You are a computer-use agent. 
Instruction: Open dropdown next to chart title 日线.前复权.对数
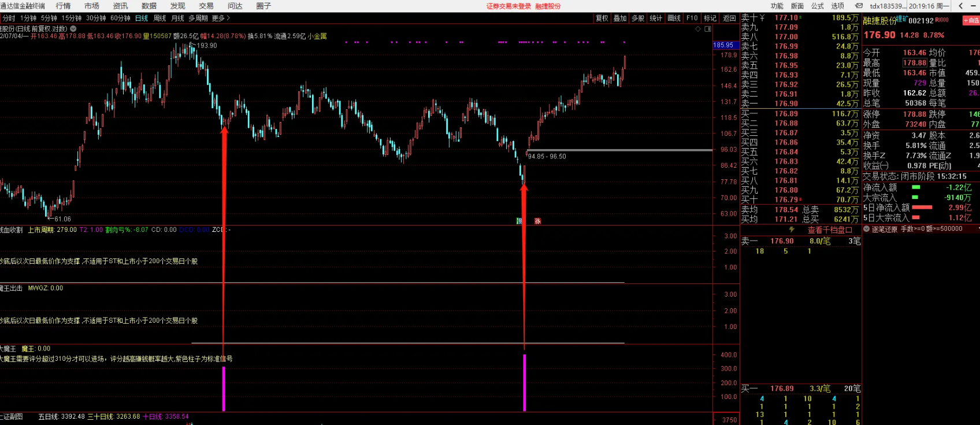pyautogui.click(x=73, y=28)
